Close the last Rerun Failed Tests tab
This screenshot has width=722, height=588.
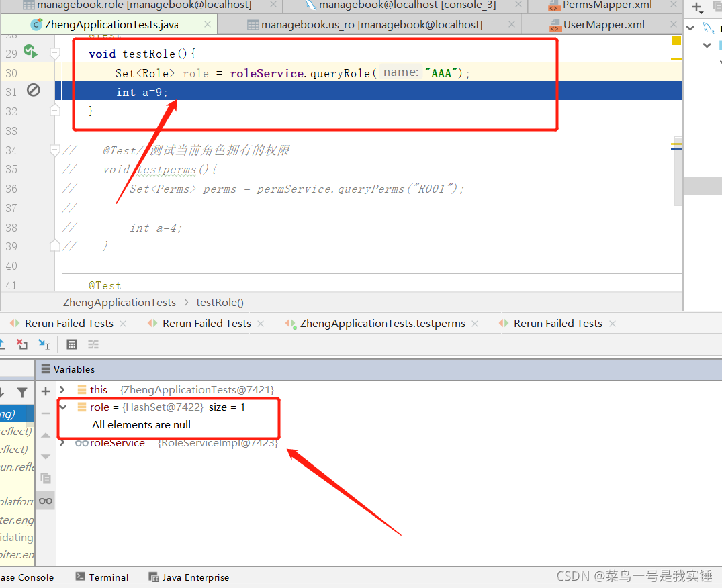pos(613,324)
